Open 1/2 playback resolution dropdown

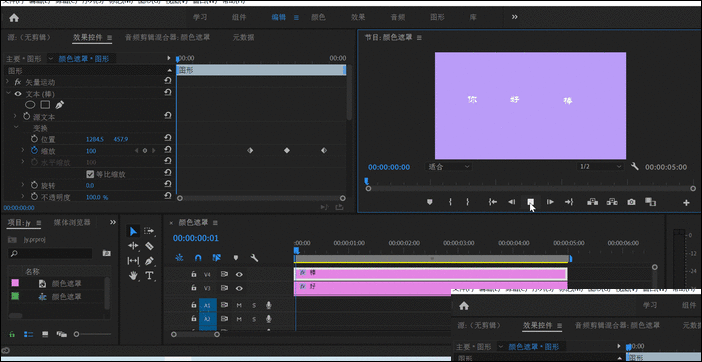click(600, 166)
